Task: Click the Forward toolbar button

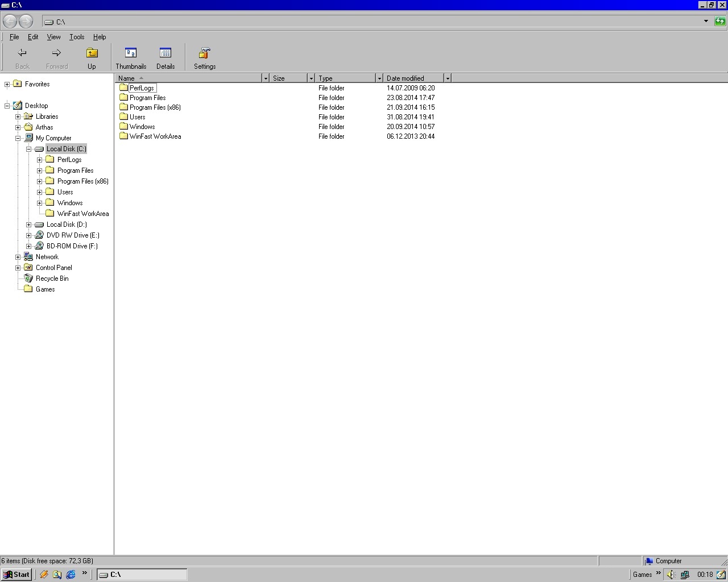Action: pos(57,58)
